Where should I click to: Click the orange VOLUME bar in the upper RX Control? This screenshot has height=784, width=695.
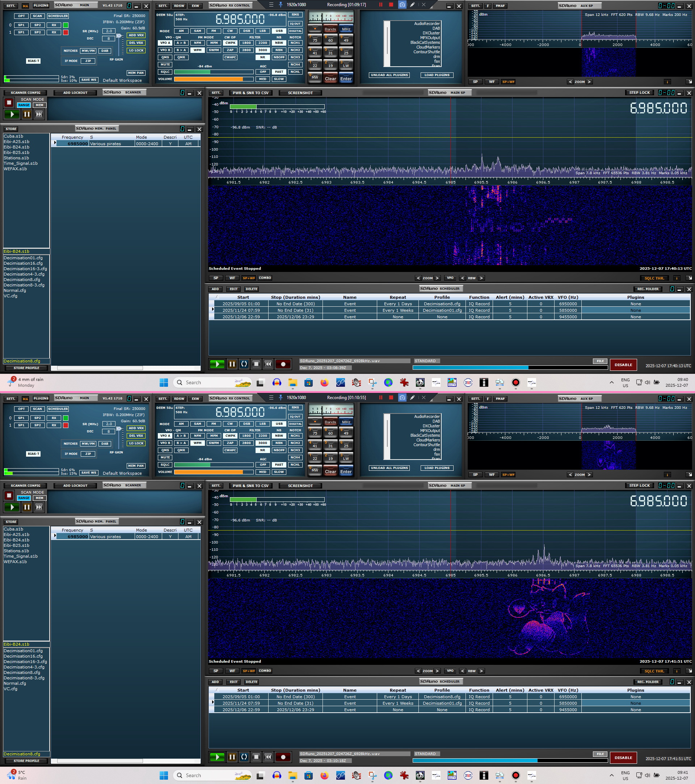tap(209, 79)
